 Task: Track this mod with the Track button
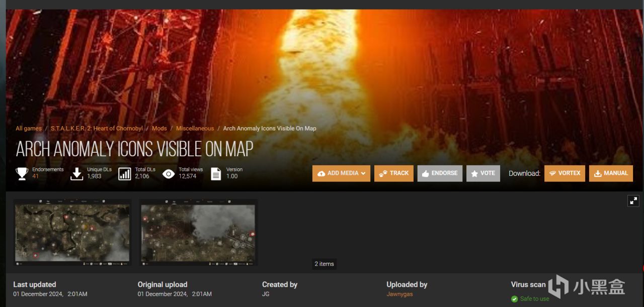coord(394,173)
